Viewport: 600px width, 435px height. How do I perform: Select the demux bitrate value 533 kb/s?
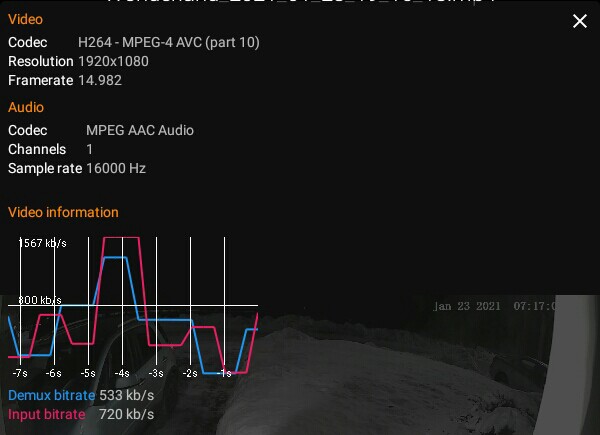127,395
